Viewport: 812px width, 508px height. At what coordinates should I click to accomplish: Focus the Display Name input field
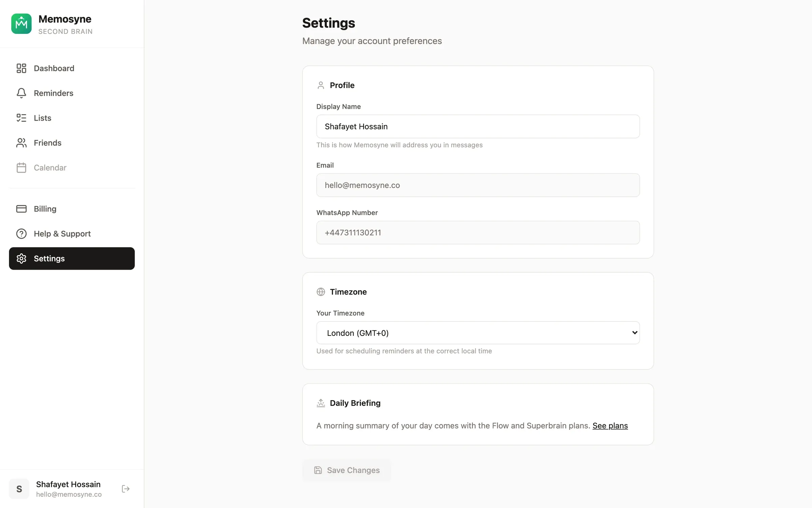pos(478,126)
